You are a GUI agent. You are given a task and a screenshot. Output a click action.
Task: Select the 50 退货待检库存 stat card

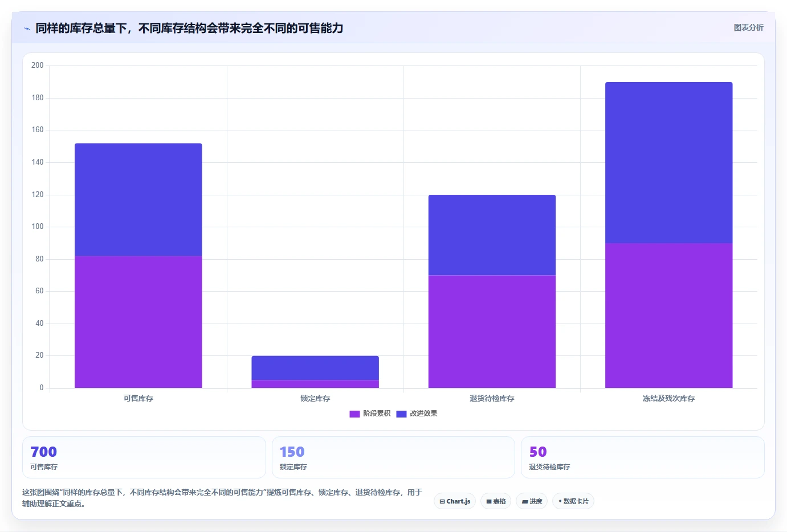tap(643, 457)
